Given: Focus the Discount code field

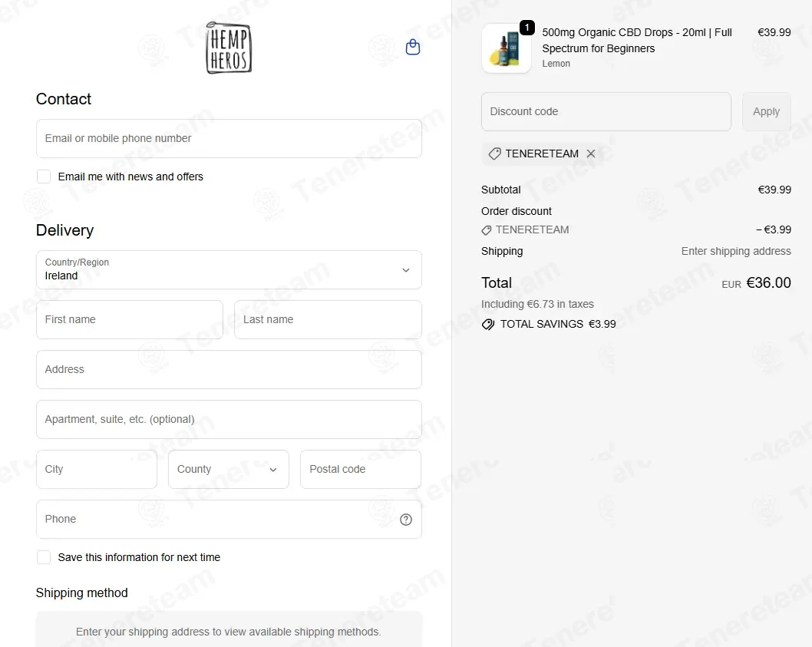Looking at the screenshot, I should click(x=606, y=112).
